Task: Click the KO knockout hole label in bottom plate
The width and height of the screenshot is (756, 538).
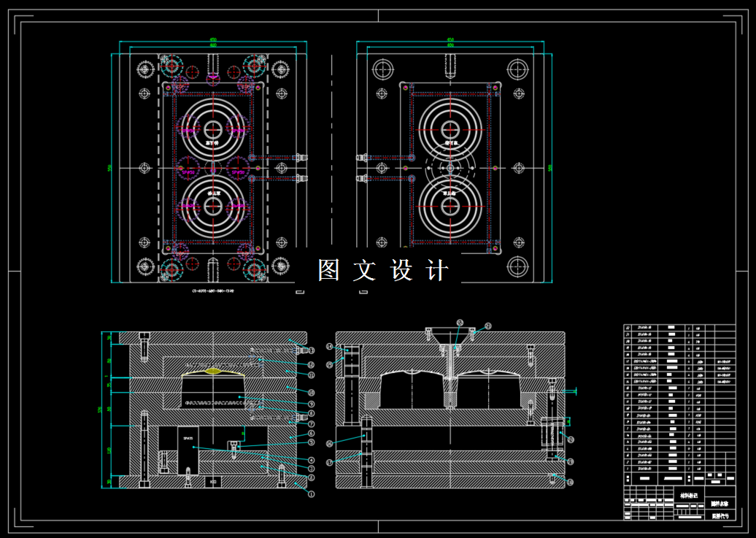Action: coord(213,481)
